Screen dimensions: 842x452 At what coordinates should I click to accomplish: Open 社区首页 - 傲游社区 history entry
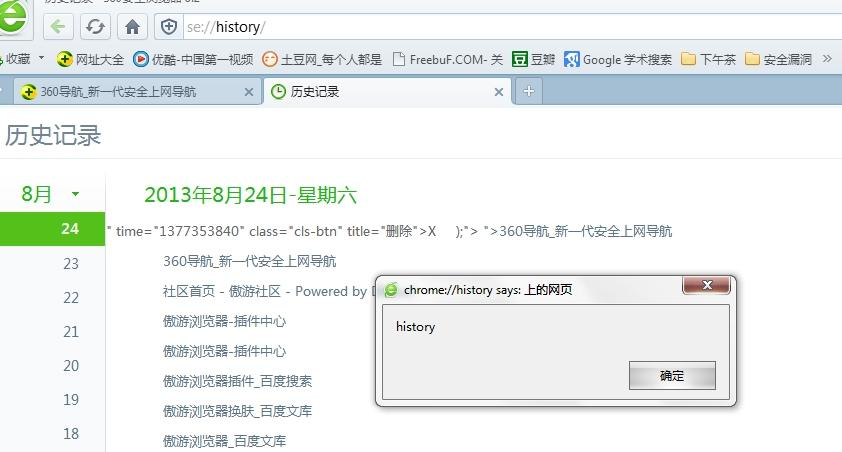(267, 291)
